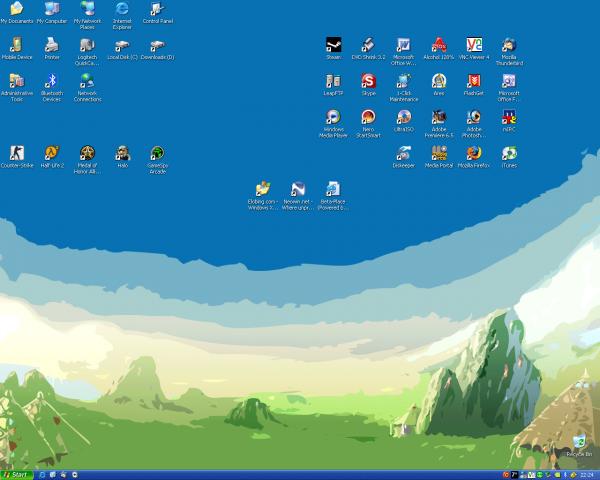The width and height of the screenshot is (600, 480).
Task: Launch Internet Explorer from Quick Launch bar
Action: (x=42, y=475)
